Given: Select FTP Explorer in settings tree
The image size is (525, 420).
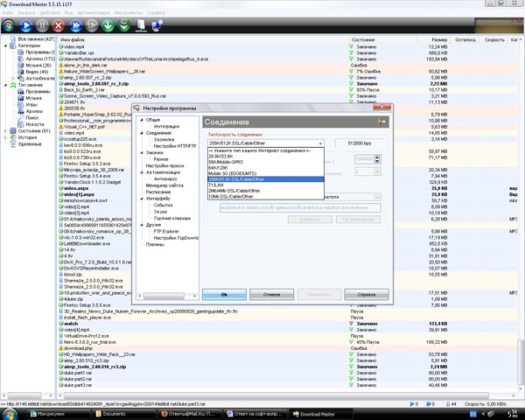Looking at the screenshot, I should pyautogui.click(x=166, y=231).
